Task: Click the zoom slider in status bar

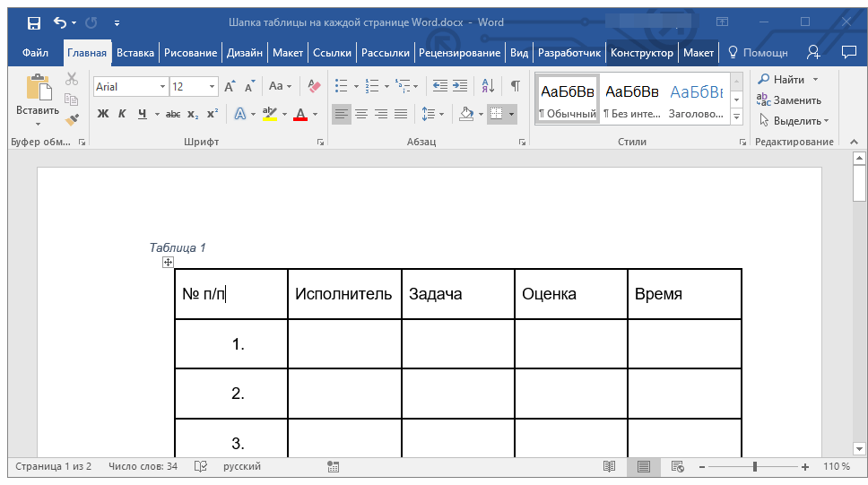Action: click(755, 467)
